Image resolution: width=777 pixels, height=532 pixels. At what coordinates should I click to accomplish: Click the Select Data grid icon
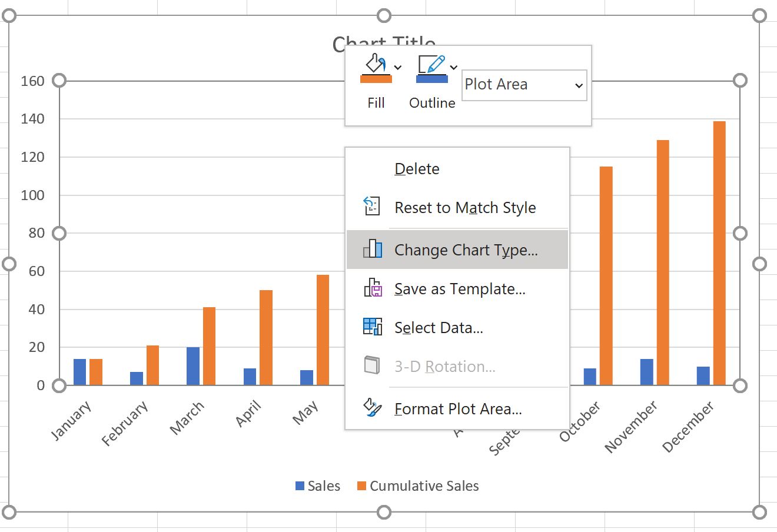[x=373, y=327]
